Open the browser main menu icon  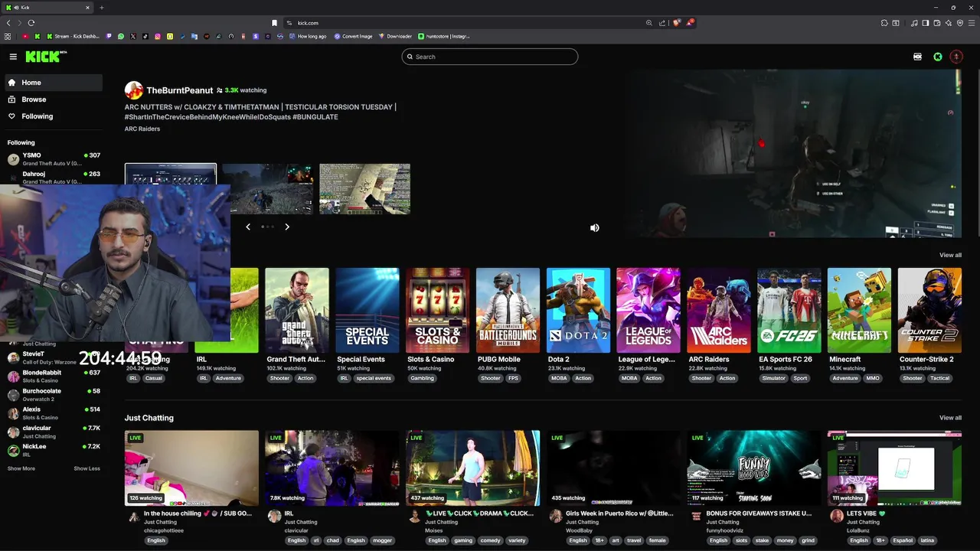pos(972,23)
